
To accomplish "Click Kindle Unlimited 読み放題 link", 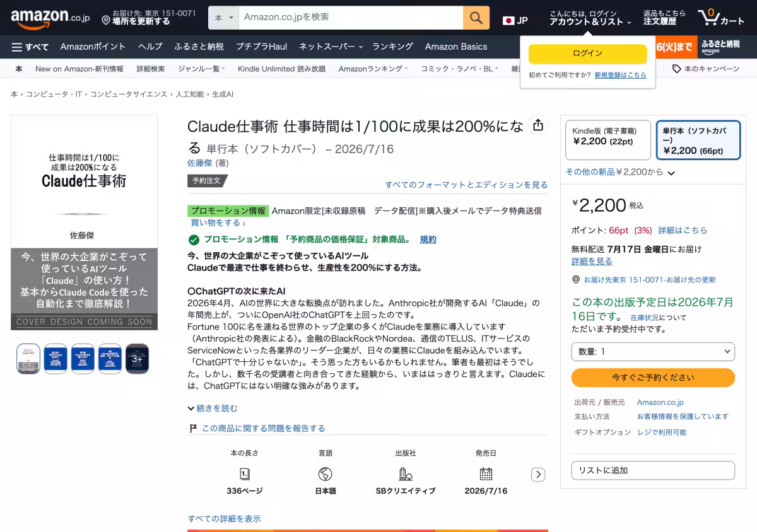I will [x=281, y=69].
